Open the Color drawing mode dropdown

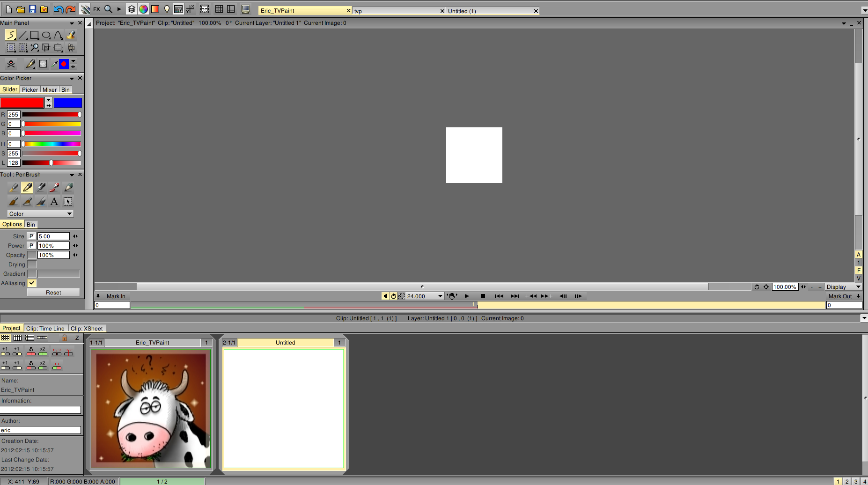click(41, 213)
